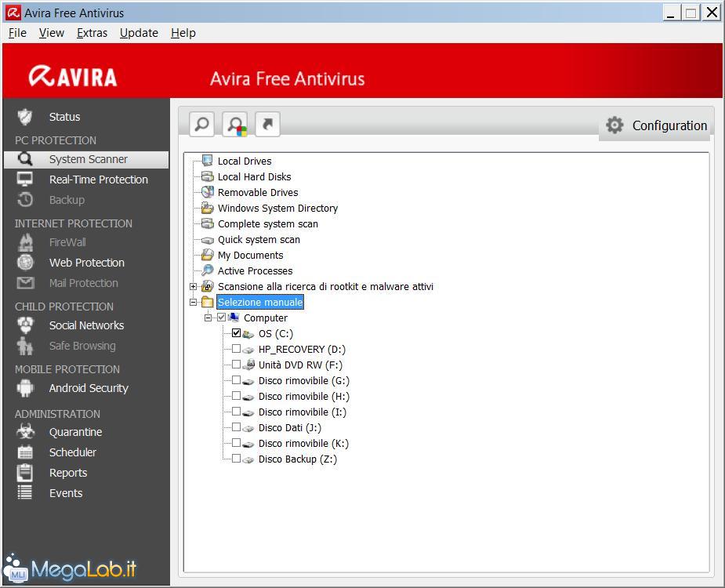Click the FireWall sidebar icon
Viewport: 725px width, 588px height.
click(25, 242)
